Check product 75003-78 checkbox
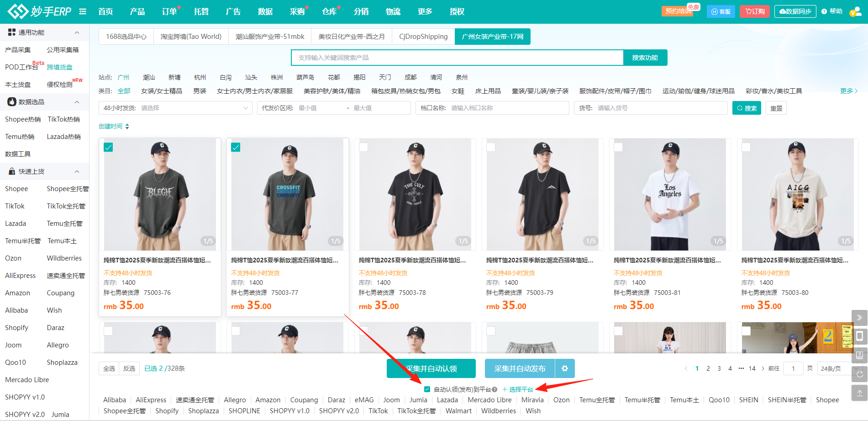The width and height of the screenshot is (868, 421). [363, 147]
